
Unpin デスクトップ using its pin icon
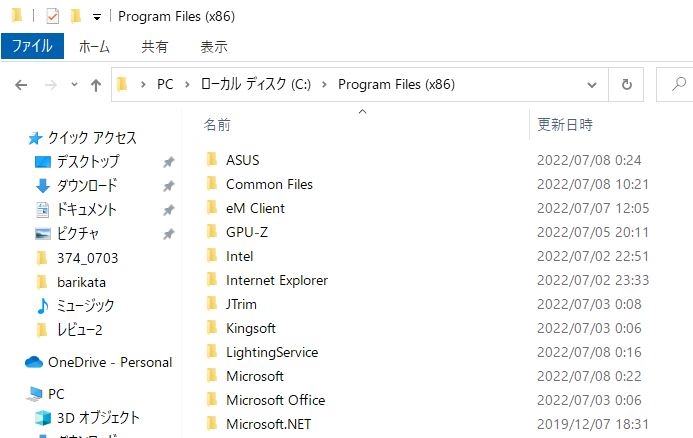coord(169,162)
